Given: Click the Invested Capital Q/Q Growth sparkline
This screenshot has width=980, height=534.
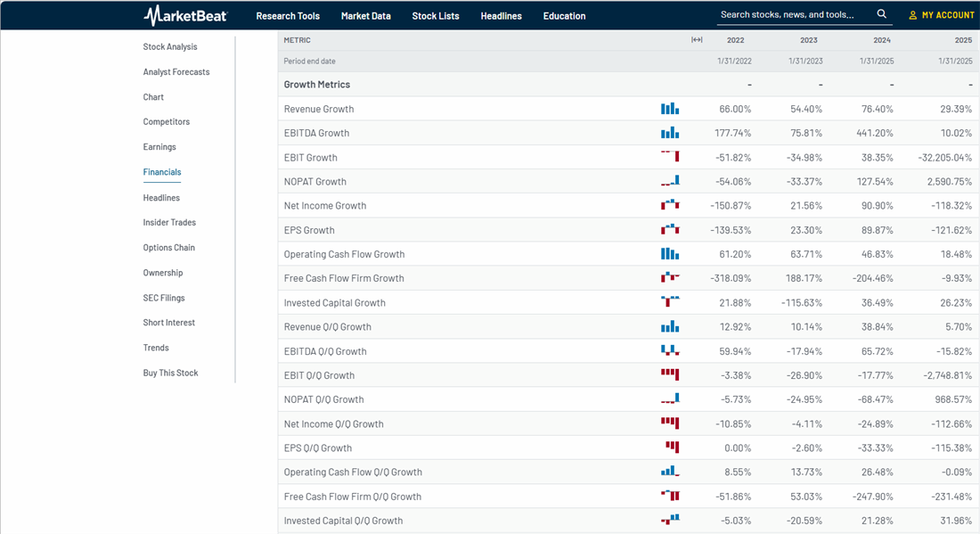Looking at the screenshot, I should coord(669,520).
